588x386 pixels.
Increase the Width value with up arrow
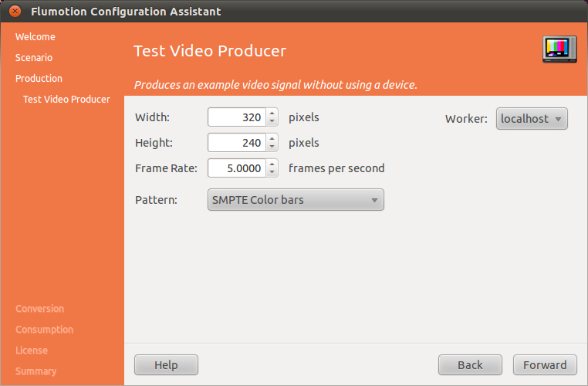[272, 113]
